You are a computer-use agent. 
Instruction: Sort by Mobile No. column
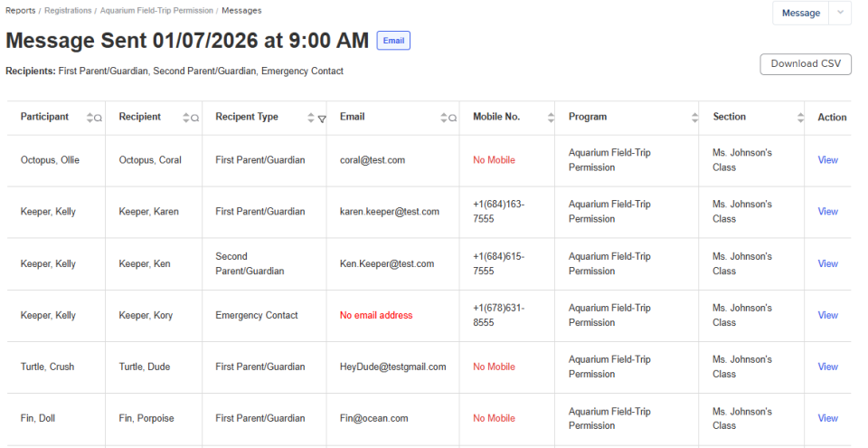(551, 118)
